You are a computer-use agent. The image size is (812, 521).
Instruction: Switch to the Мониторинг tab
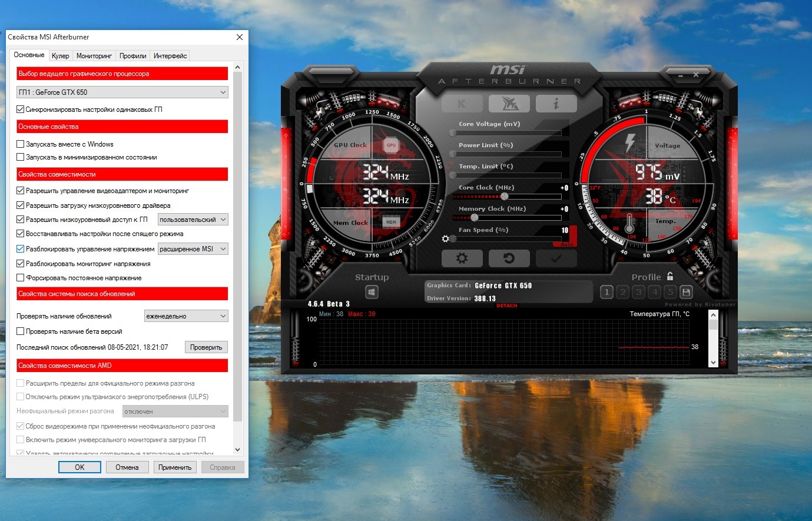pyautogui.click(x=94, y=56)
